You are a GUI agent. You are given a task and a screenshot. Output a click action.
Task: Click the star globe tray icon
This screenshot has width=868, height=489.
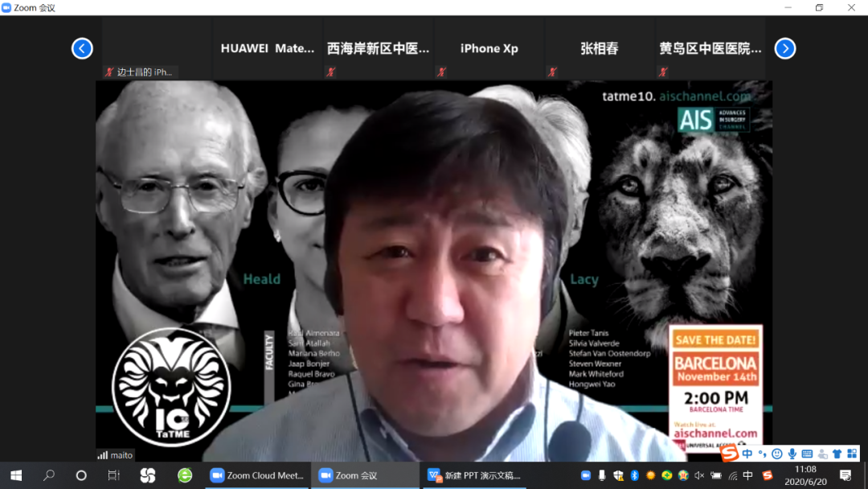[x=683, y=475]
